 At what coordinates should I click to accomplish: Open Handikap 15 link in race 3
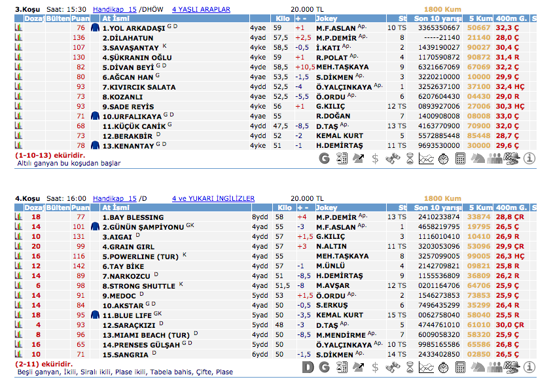(x=115, y=10)
